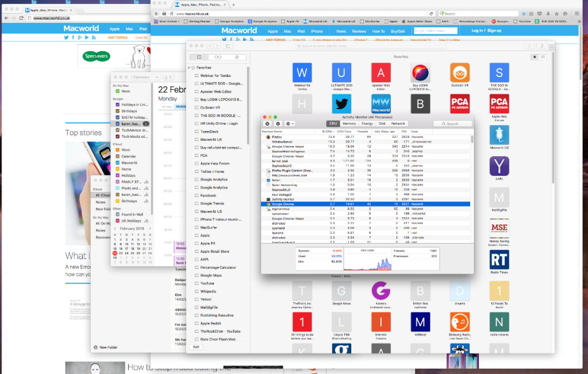The image size is (588, 374).
Task: Select the Firefox process row
Action: (x=366, y=137)
